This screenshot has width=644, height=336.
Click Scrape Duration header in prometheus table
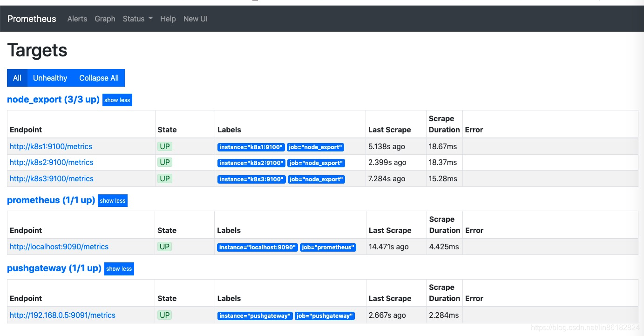tap(445, 225)
